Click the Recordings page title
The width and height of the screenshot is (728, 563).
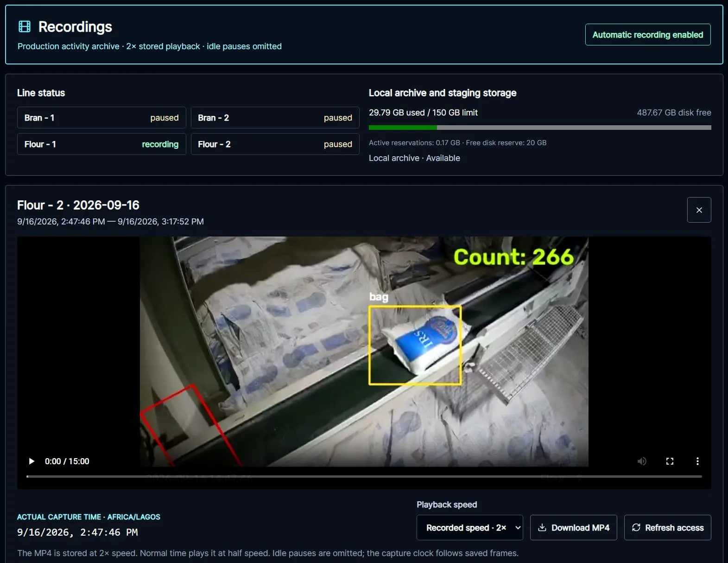75,27
